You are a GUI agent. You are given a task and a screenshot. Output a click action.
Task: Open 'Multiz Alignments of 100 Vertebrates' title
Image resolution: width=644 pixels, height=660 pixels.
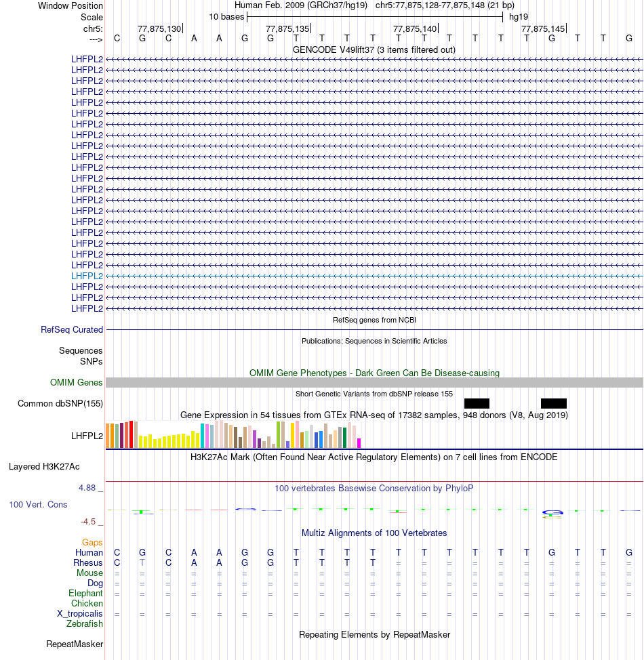point(374,533)
